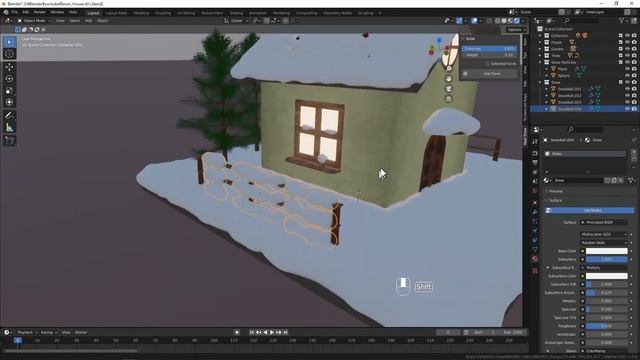The width and height of the screenshot is (640, 360).
Task: Collapse the Snow panel in sidebar
Action: pyautogui.click(x=469, y=39)
